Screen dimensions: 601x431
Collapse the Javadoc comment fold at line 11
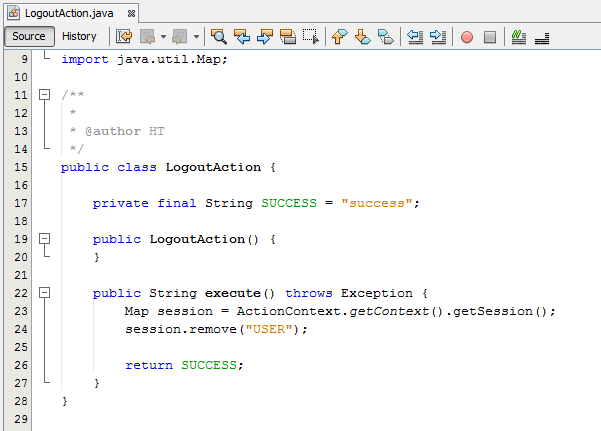click(44, 94)
